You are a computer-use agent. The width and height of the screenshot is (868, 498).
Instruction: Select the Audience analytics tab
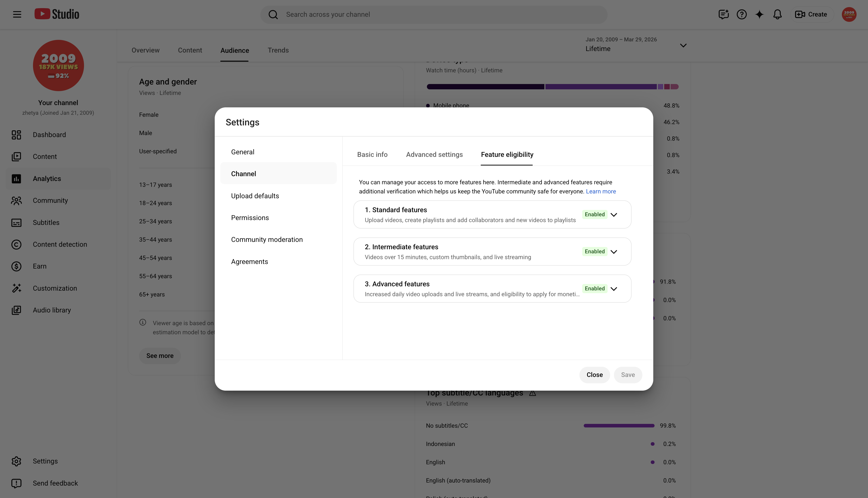(x=235, y=50)
